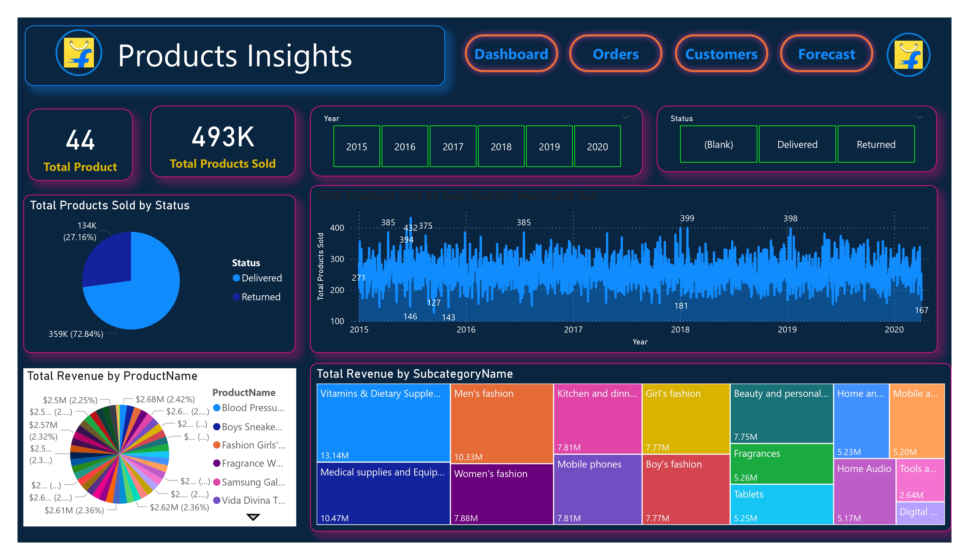Select the Vitamins & Dietary Supplements treemap segment

click(x=383, y=423)
